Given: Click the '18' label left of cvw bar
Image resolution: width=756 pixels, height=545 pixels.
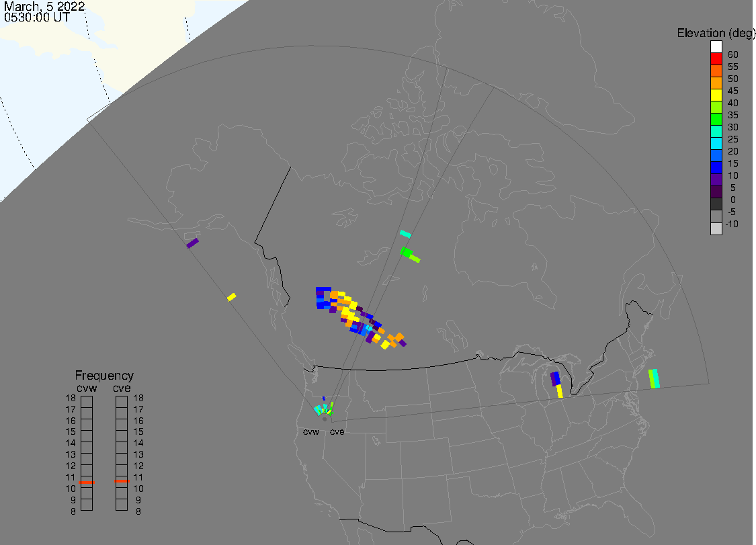Looking at the screenshot, I should click(x=71, y=398).
